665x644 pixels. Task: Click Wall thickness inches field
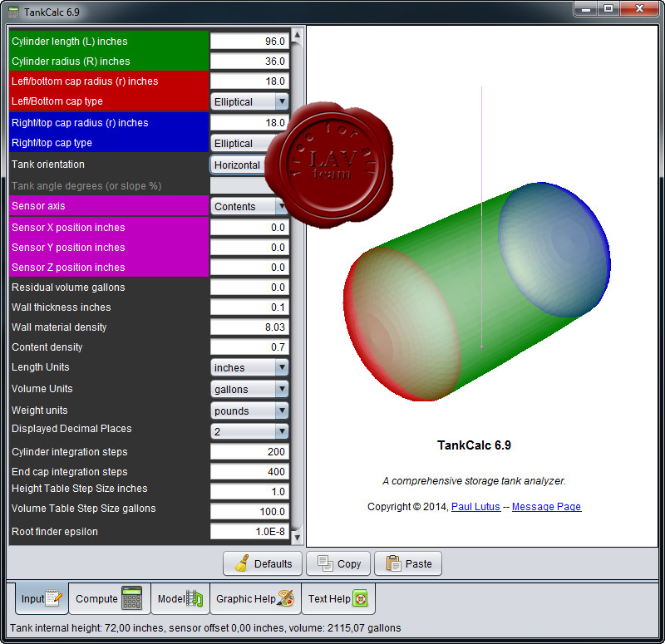click(249, 307)
